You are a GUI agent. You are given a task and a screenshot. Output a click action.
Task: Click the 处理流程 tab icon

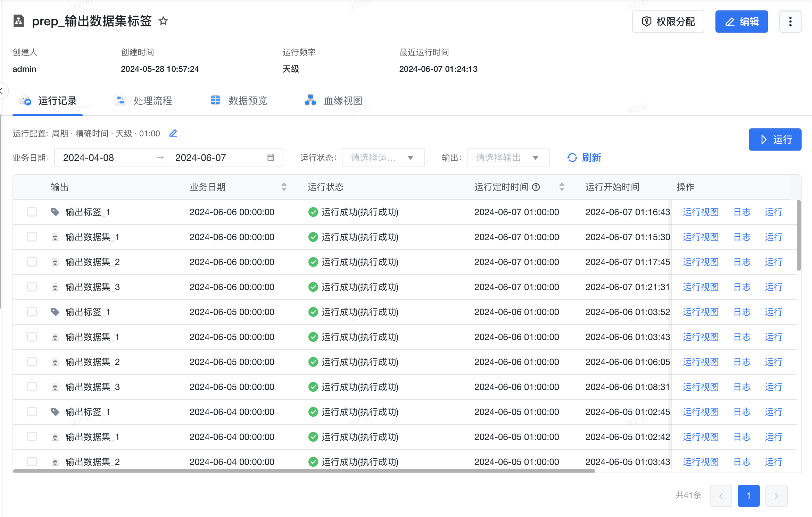(x=120, y=101)
